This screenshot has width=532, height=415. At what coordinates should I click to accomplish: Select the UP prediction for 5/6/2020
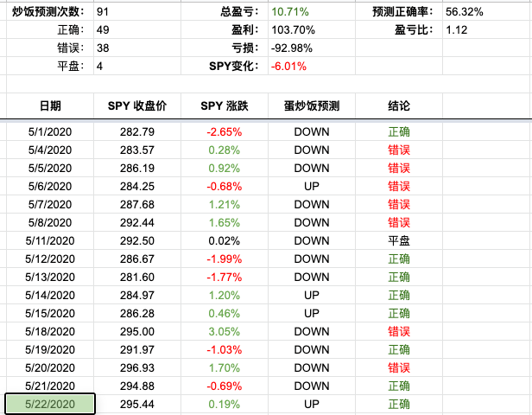click(x=312, y=186)
